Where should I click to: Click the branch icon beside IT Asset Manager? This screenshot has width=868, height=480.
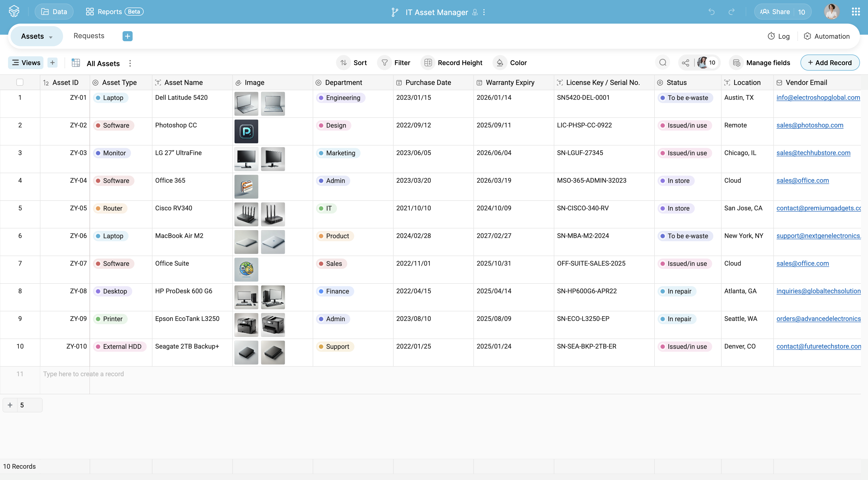pyautogui.click(x=394, y=12)
